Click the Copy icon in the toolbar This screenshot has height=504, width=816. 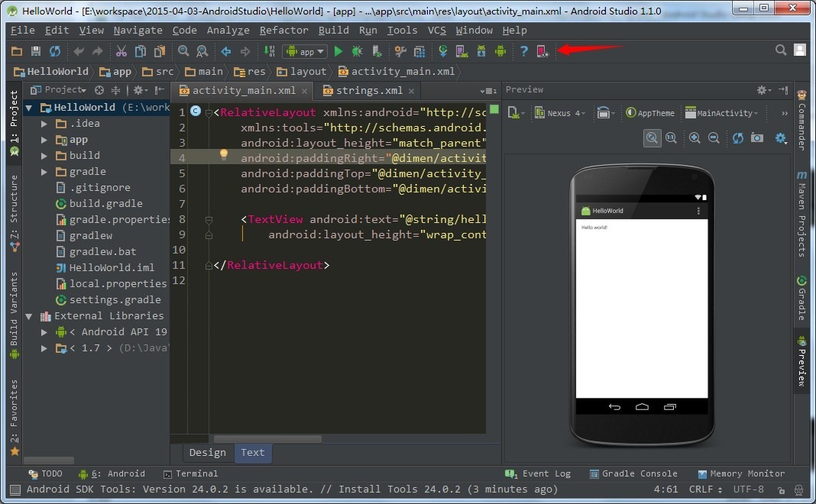[141, 51]
